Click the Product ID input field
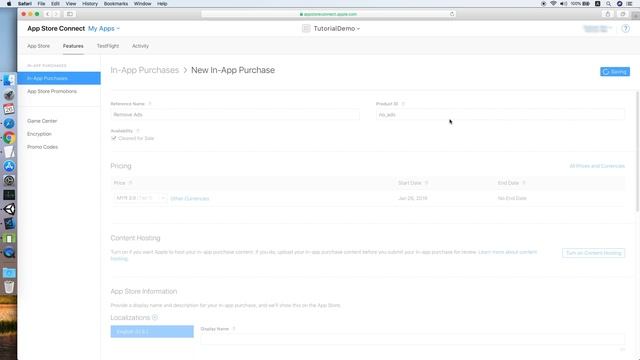Viewport: 640px width, 360px height. click(x=500, y=115)
